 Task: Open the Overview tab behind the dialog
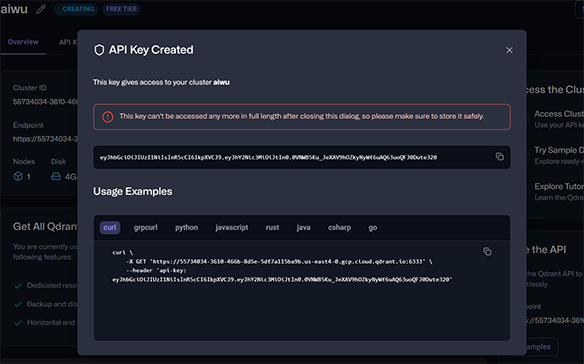click(23, 42)
